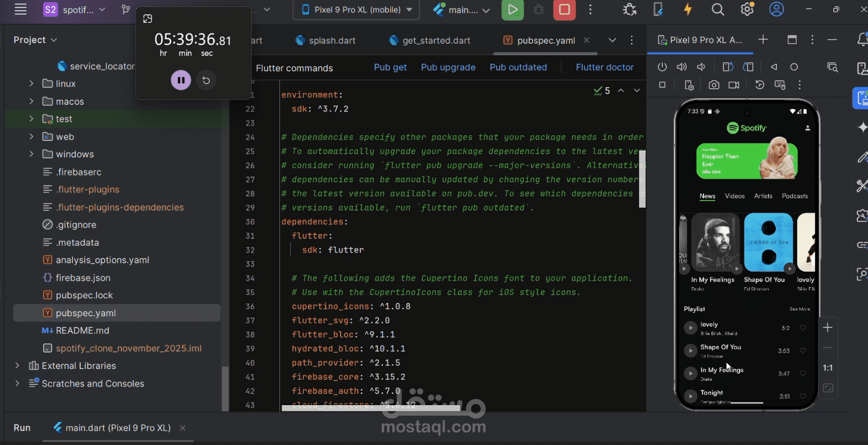Image resolution: width=868 pixels, height=445 pixels.
Task: Set emulator zoom to 1:1
Action: point(828,368)
